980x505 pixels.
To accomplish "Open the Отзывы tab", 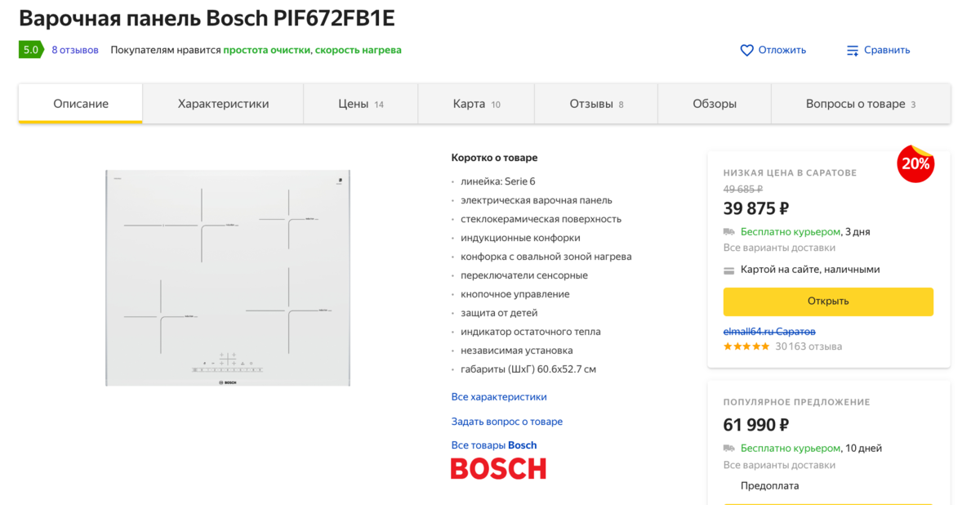I will click(596, 104).
